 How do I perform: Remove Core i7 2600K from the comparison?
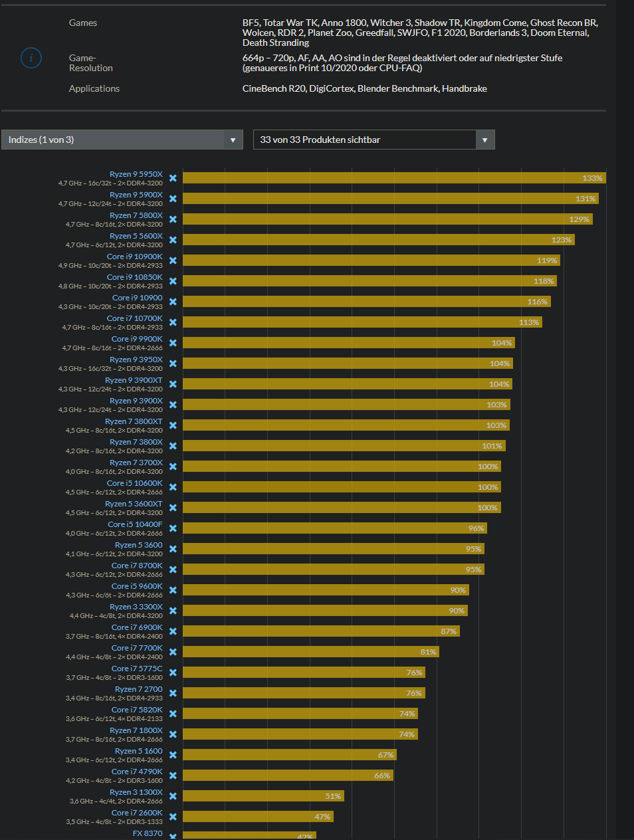point(173,815)
